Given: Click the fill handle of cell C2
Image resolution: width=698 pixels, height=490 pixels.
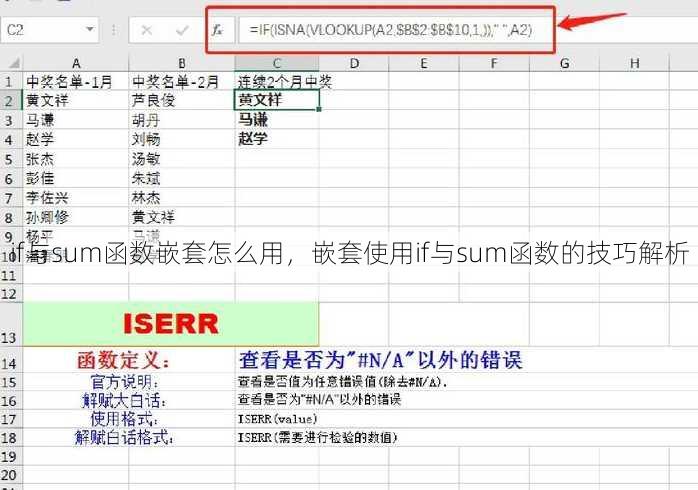Looking at the screenshot, I should (x=319, y=109).
